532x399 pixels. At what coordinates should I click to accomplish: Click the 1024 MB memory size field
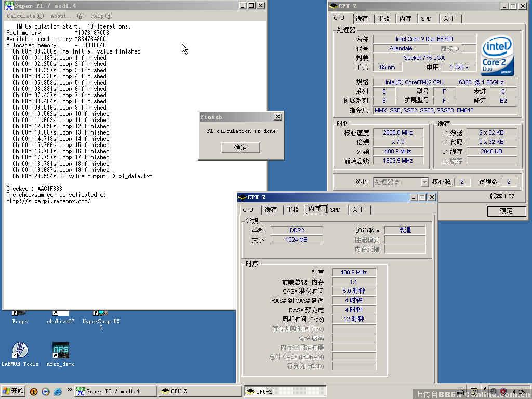pyautogui.click(x=297, y=240)
